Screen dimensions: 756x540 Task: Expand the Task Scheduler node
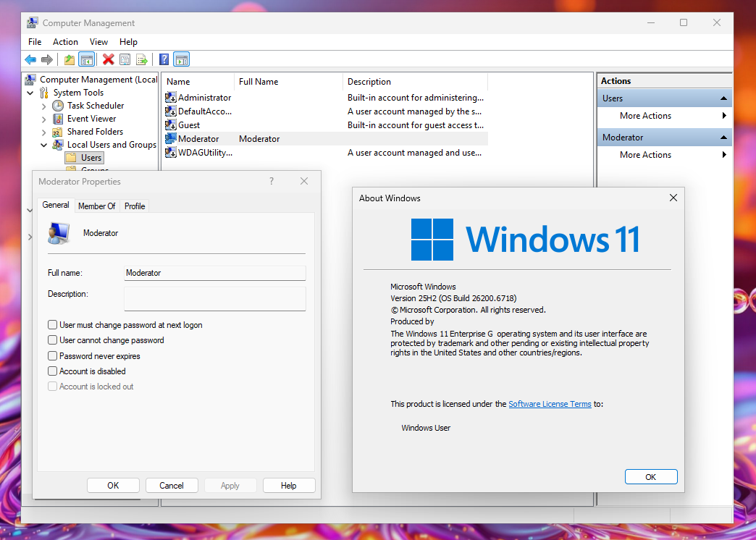(x=44, y=106)
